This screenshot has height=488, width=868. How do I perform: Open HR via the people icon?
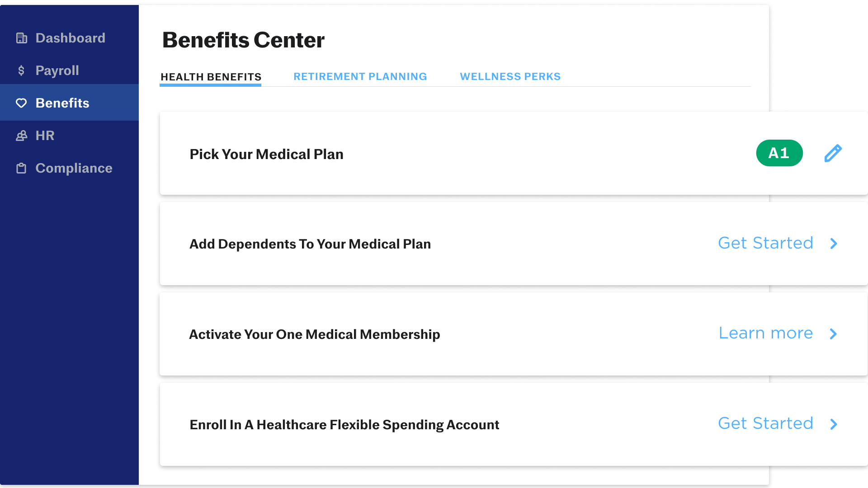pyautogui.click(x=21, y=135)
